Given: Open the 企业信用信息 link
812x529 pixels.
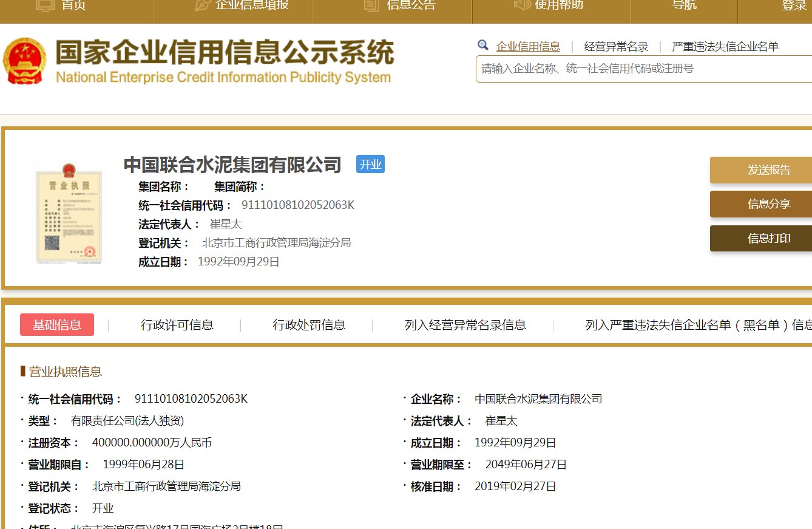Looking at the screenshot, I should [527, 46].
